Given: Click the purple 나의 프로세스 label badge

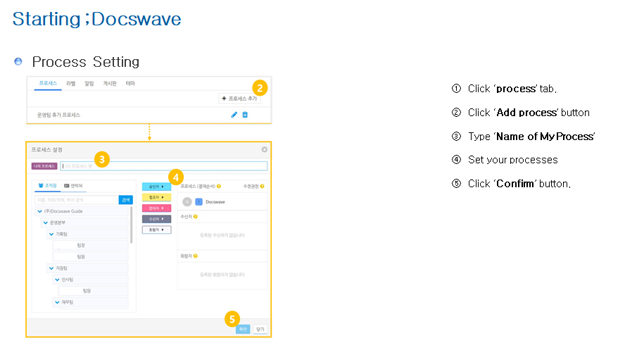Looking at the screenshot, I should [x=44, y=166].
